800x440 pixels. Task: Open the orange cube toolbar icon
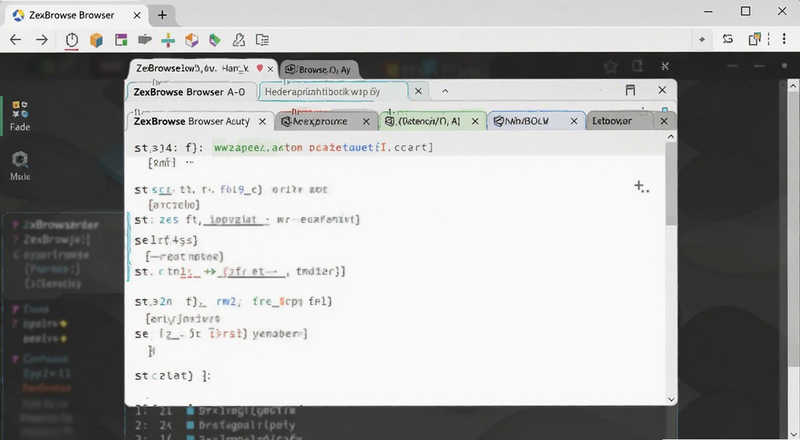[x=96, y=40]
